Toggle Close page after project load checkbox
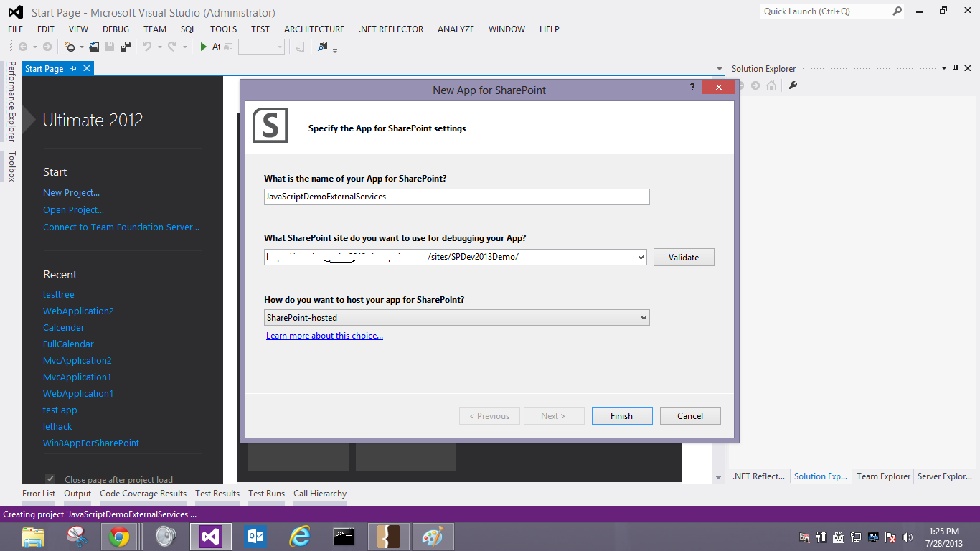The image size is (980, 551). coord(50,478)
